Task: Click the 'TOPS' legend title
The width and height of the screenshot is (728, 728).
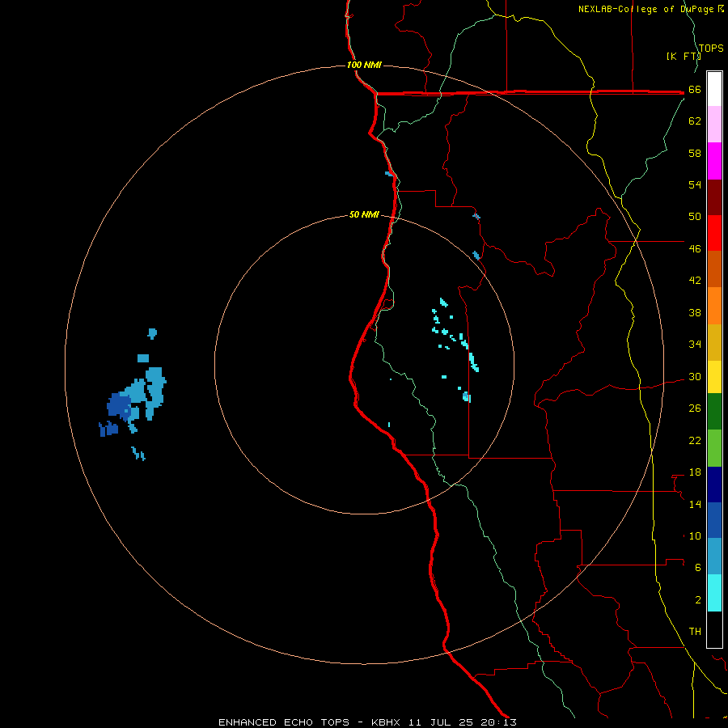Action: [711, 48]
